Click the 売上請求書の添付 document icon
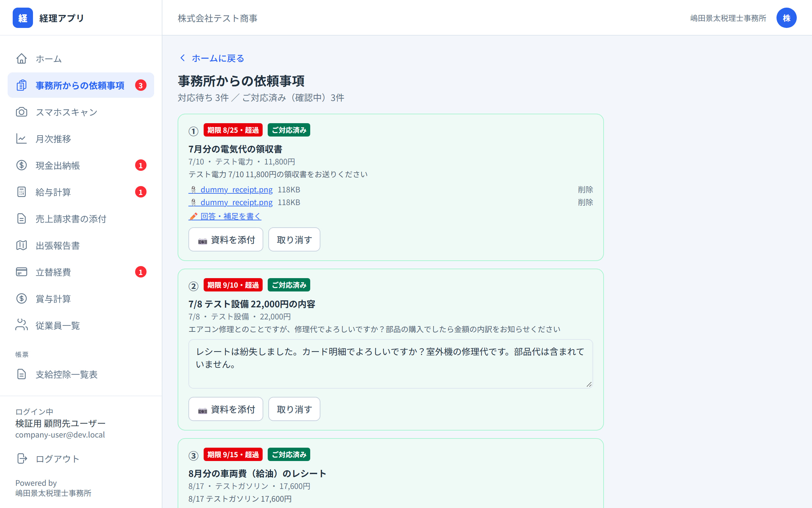 tap(22, 218)
